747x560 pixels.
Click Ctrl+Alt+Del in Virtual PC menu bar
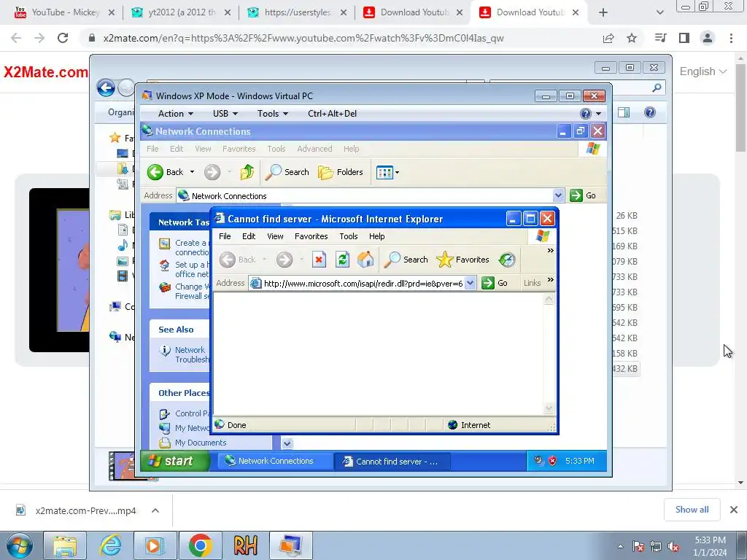[332, 113]
